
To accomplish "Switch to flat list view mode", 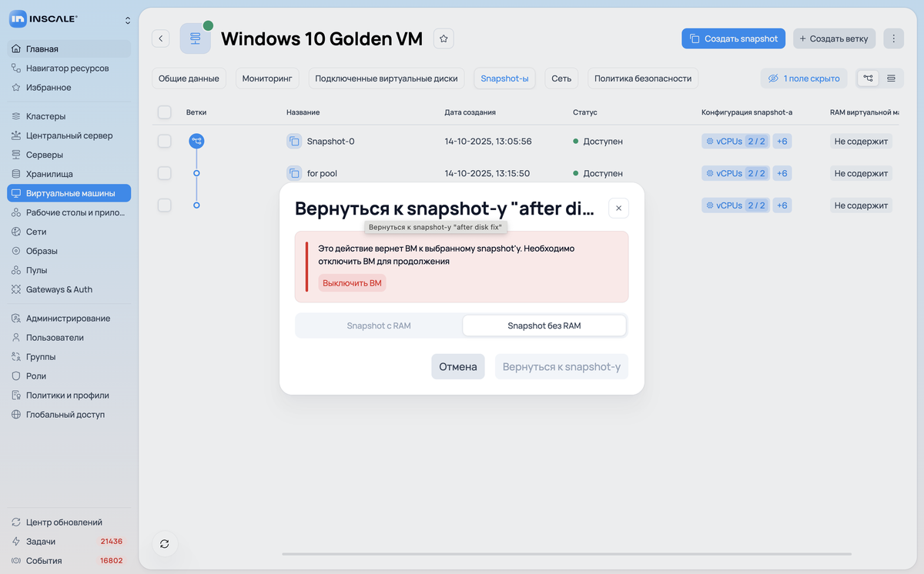I will pos(891,78).
